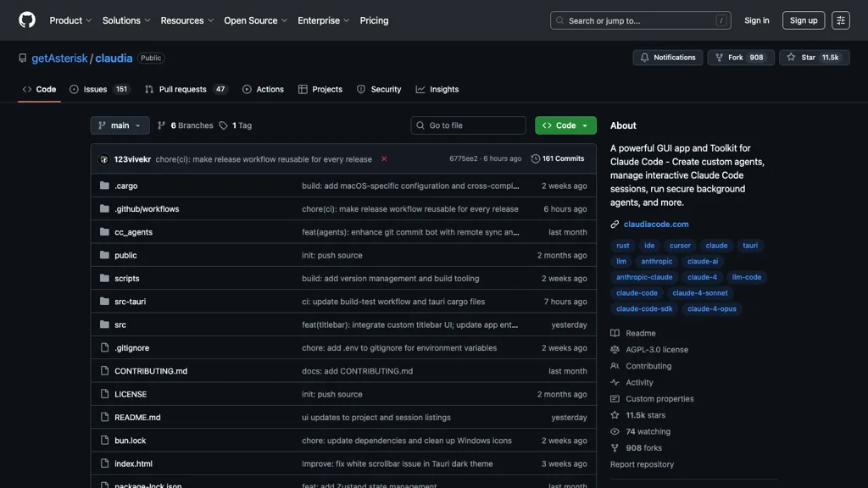Click the getAsterisk owner link
Image resolution: width=868 pixels, height=488 pixels.
(x=59, y=58)
